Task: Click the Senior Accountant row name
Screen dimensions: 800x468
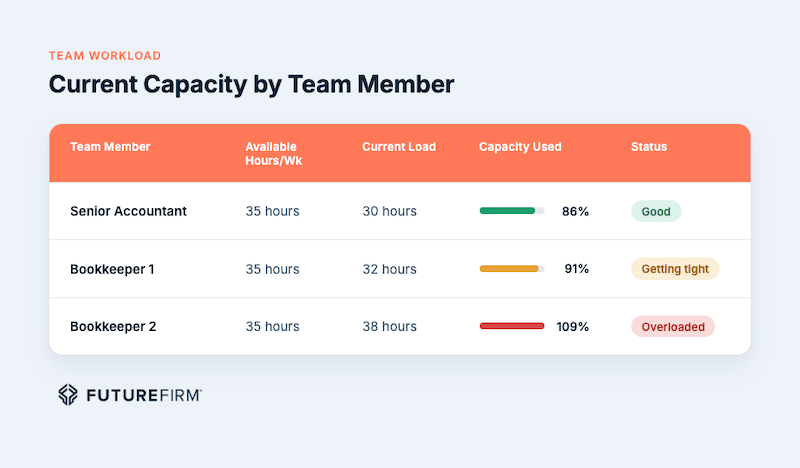Action: [x=129, y=211]
